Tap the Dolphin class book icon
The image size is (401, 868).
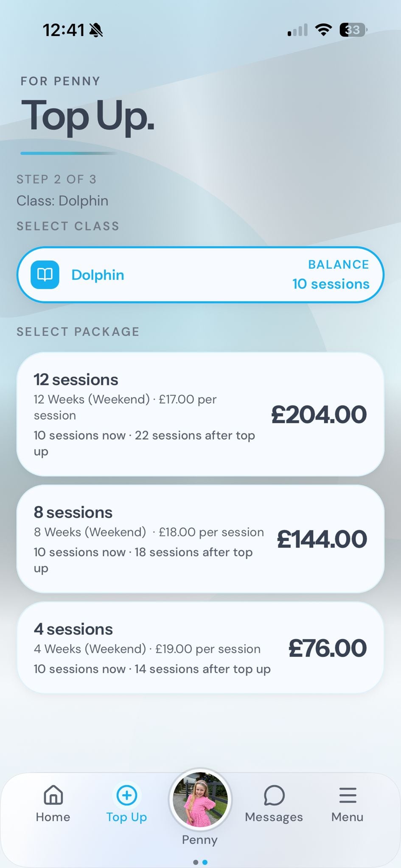click(45, 275)
